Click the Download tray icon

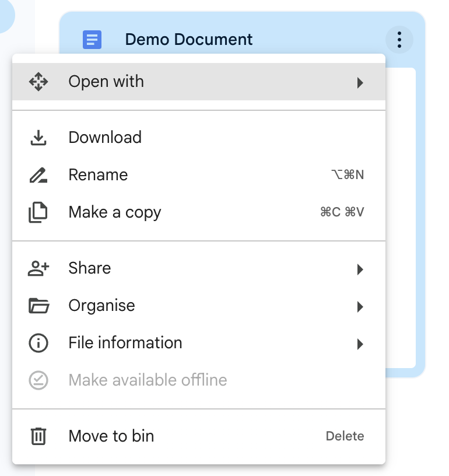38,138
